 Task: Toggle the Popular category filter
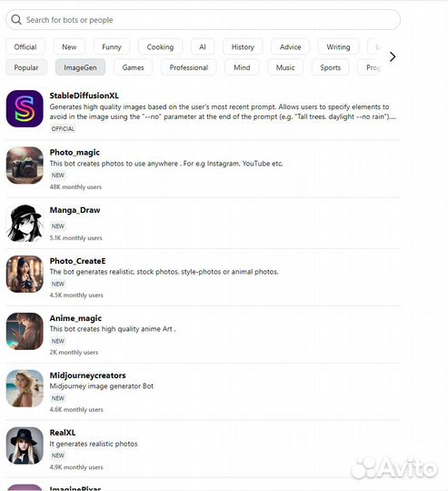tap(26, 67)
